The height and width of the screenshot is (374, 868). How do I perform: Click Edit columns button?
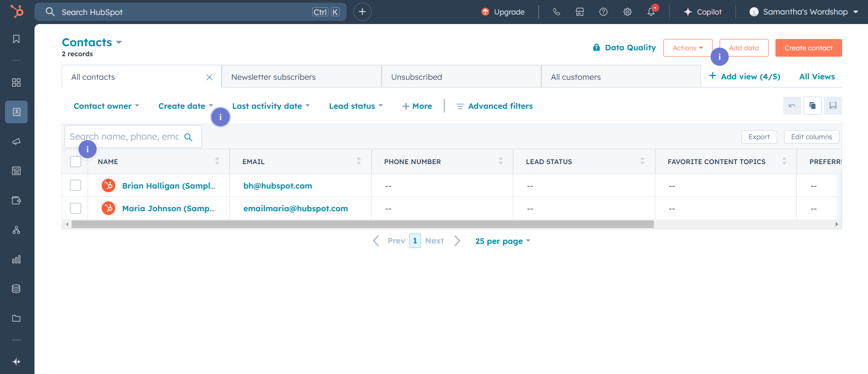point(811,137)
